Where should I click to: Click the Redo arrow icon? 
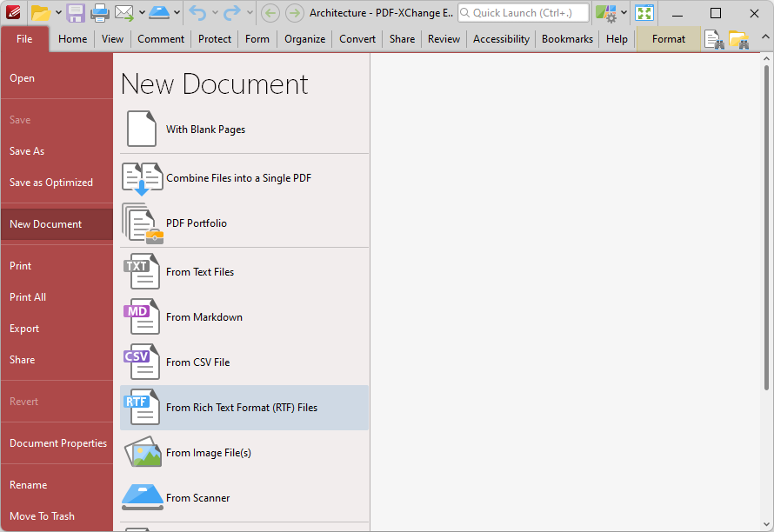[232, 13]
